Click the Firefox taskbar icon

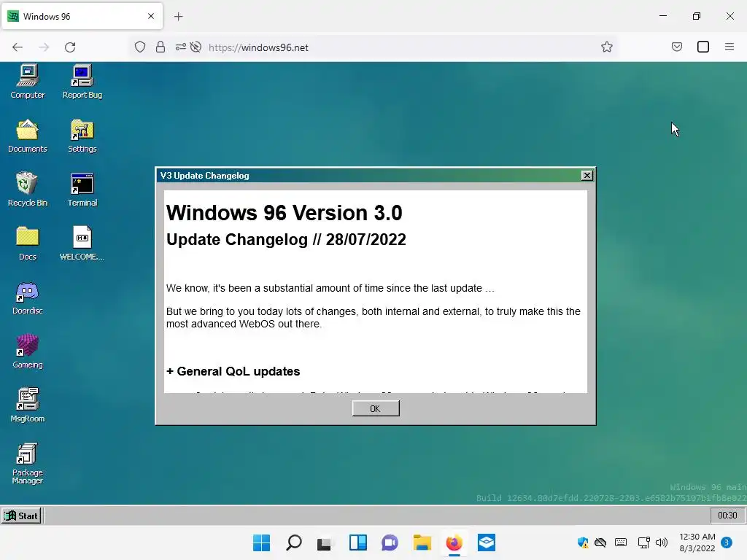click(454, 542)
